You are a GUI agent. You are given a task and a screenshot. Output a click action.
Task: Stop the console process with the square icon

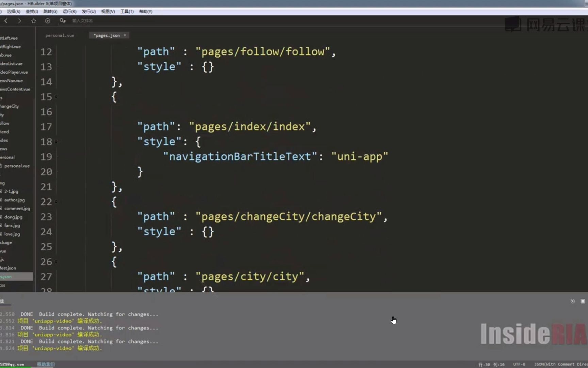coord(583,301)
